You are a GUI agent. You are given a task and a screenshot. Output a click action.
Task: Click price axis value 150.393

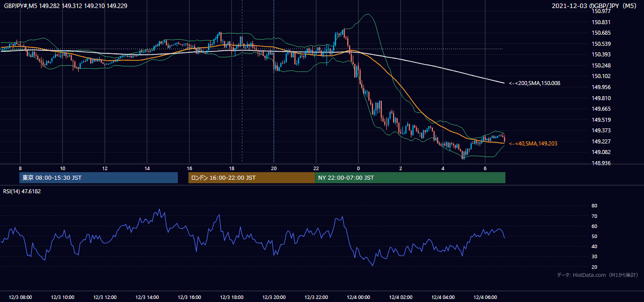[x=602, y=54]
